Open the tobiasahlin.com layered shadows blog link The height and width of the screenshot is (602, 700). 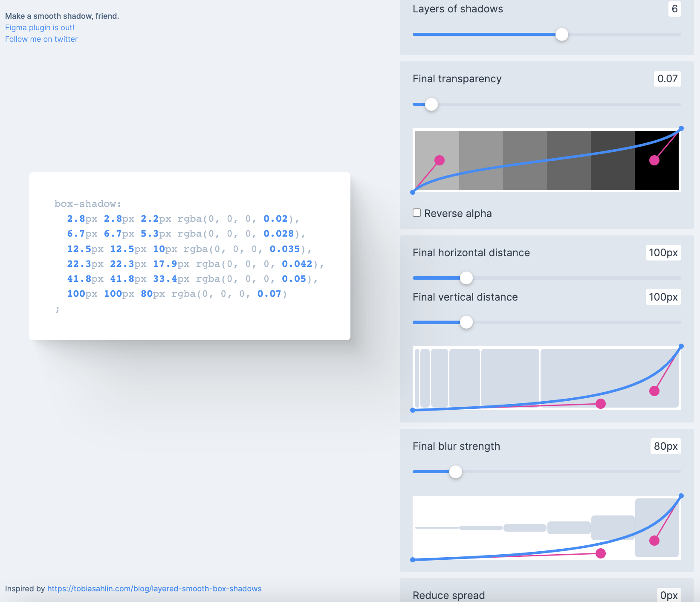[x=154, y=589]
